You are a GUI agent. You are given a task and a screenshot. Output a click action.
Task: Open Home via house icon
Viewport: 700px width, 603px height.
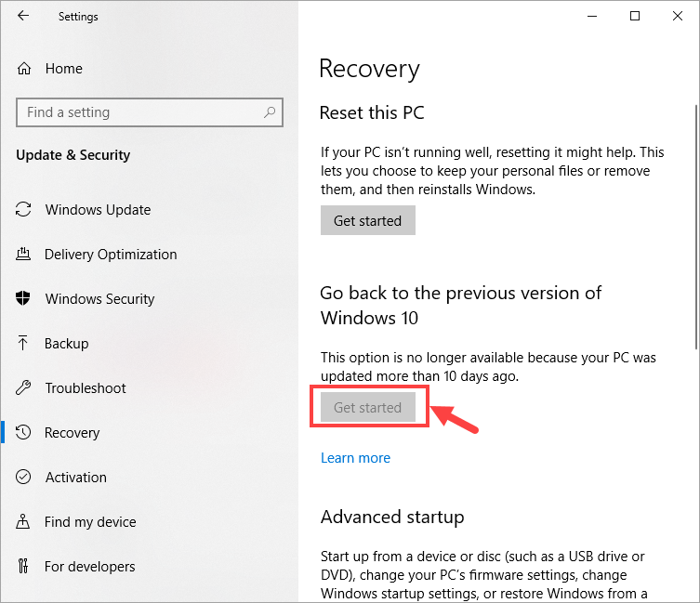click(x=23, y=68)
